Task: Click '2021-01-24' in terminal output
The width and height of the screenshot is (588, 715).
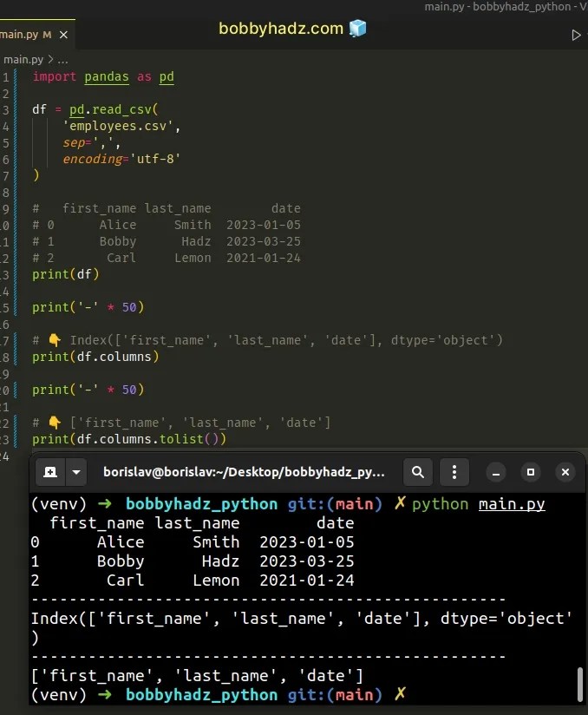Action: 307,581
